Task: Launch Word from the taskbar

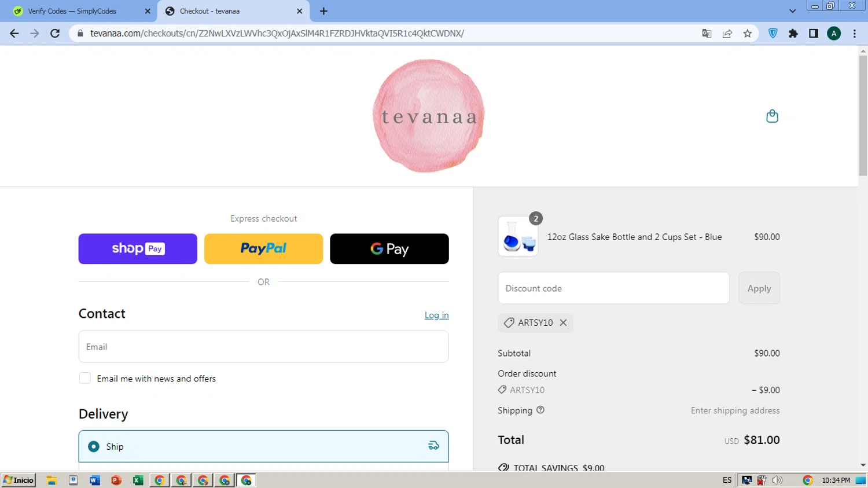Action: [95, 480]
